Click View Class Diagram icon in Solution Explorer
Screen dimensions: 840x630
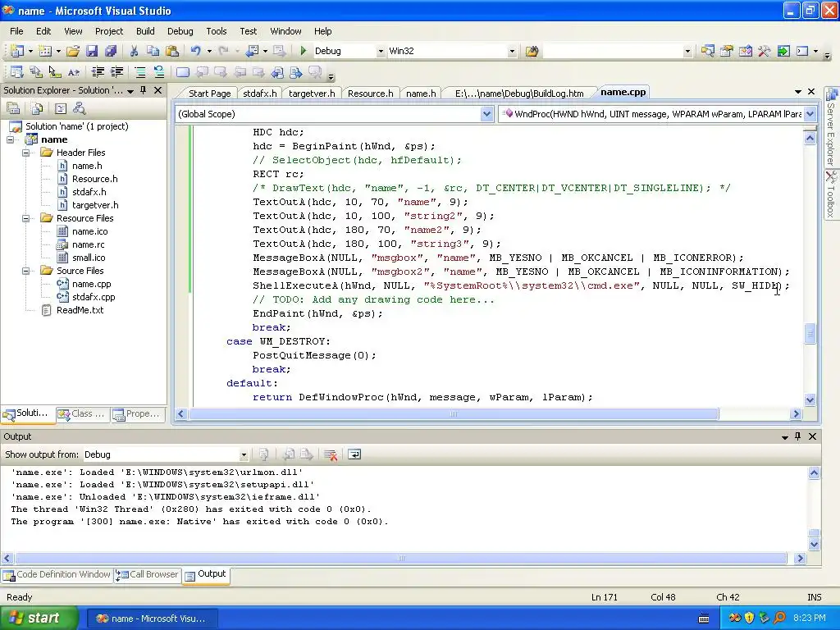coord(80,109)
